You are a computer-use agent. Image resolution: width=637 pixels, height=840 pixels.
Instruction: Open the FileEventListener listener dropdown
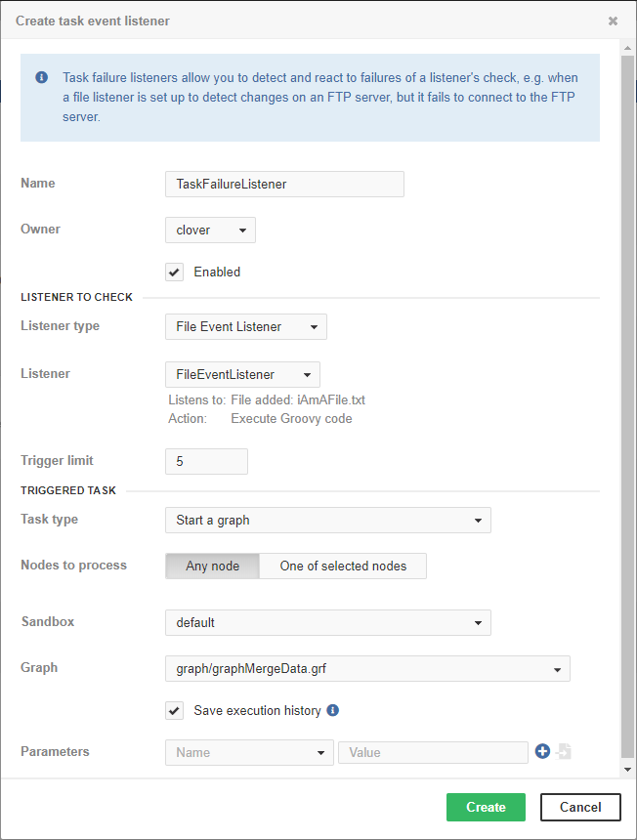[x=242, y=374]
